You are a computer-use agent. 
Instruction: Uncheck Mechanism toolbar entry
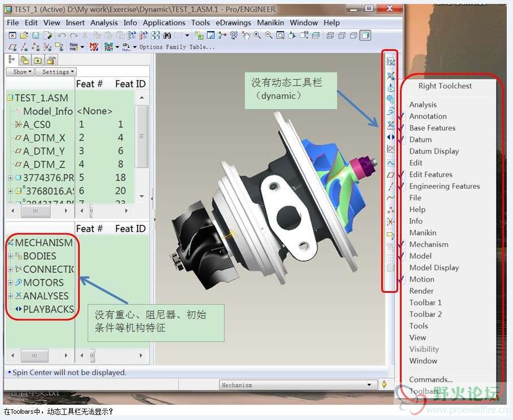coord(429,244)
